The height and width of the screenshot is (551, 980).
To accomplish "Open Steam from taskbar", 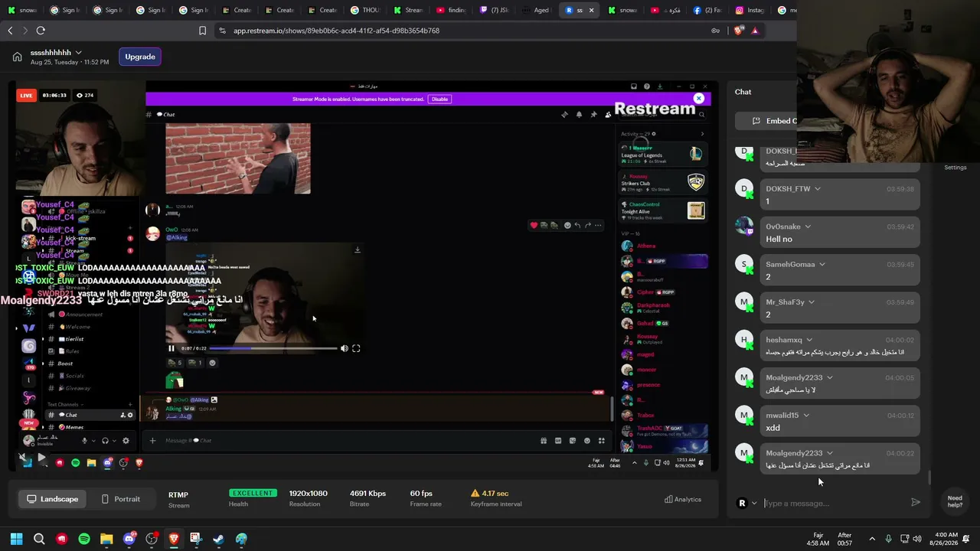I will click(218, 539).
